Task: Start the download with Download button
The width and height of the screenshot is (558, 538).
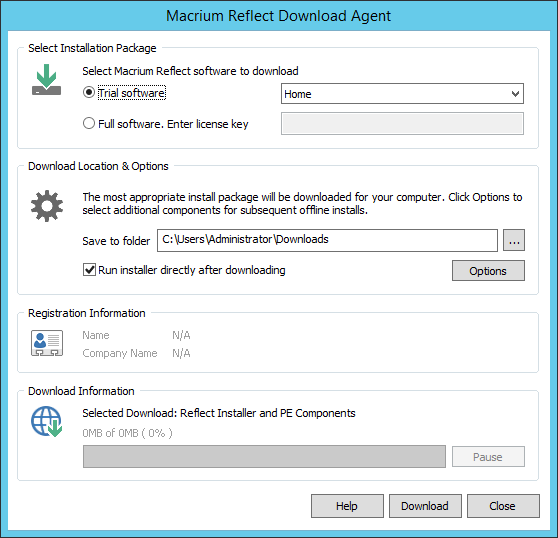Action: [x=425, y=506]
